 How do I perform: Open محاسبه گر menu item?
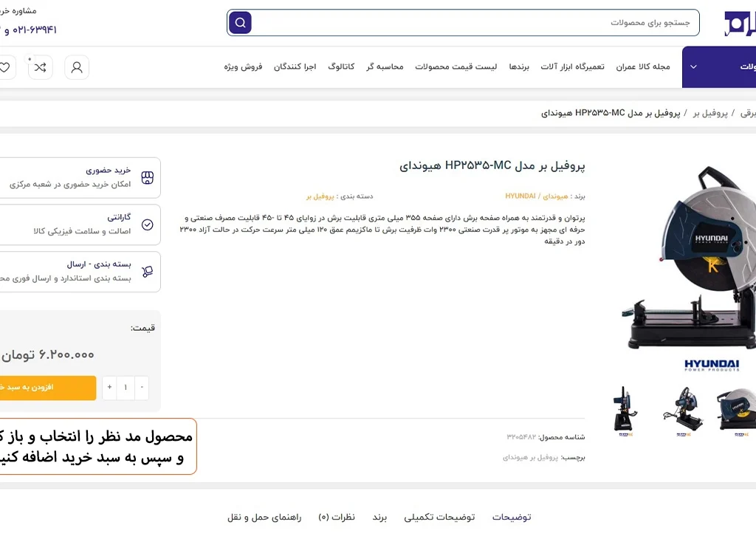[x=385, y=66]
